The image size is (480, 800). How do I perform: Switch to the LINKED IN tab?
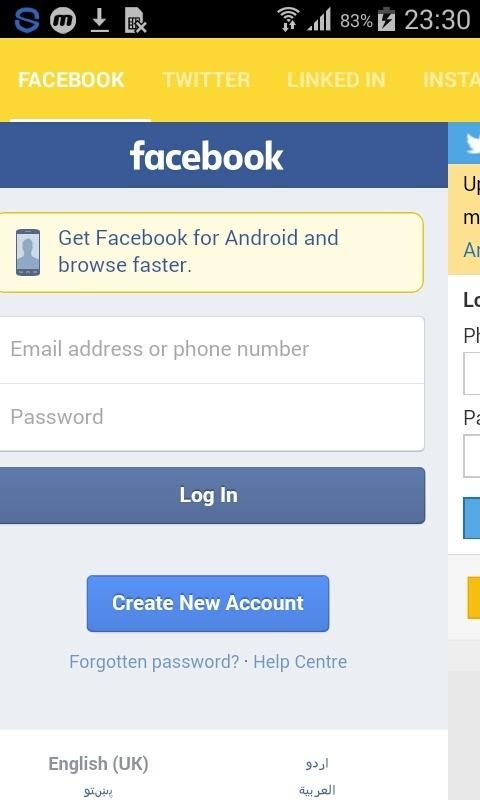[336, 80]
